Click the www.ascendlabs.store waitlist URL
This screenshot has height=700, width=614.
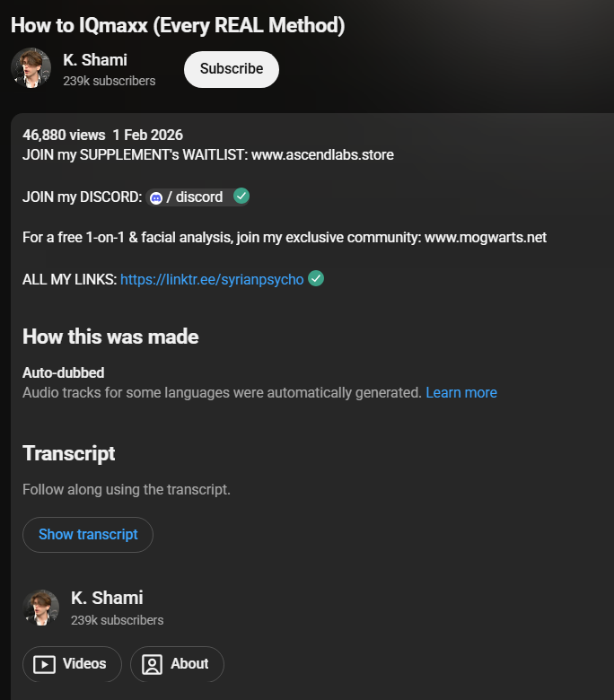pos(322,154)
